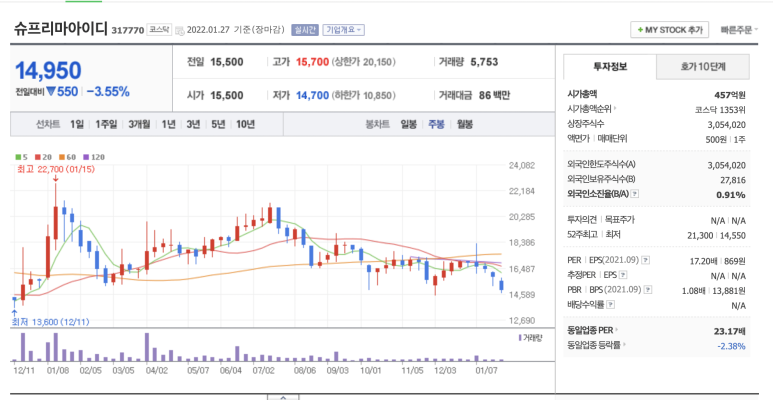773x400 pixels.
Task: Show the 일봉 daily candle chart
Action: [x=409, y=124]
